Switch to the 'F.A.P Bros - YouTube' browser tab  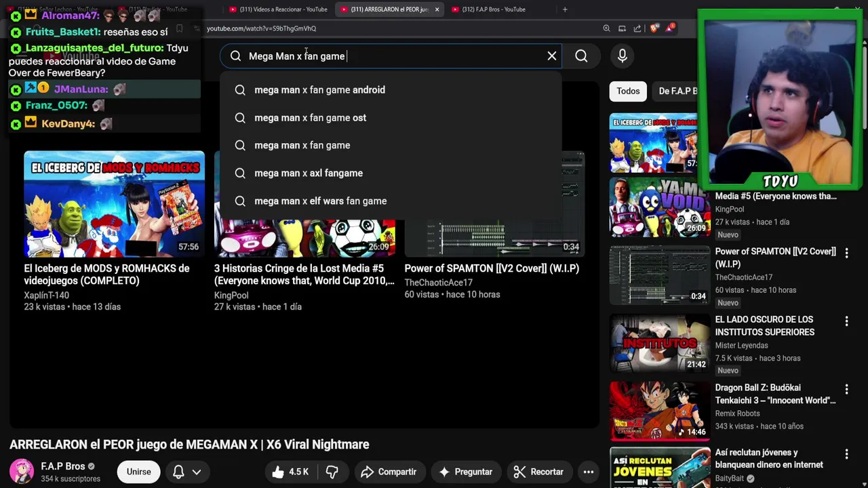494,9
